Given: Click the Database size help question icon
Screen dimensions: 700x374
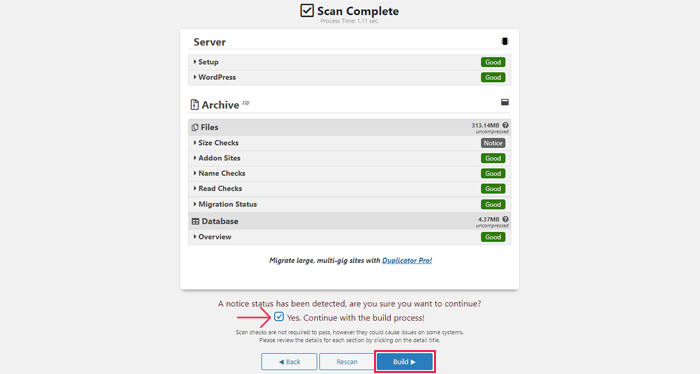Looking at the screenshot, I should coord(505,219).
